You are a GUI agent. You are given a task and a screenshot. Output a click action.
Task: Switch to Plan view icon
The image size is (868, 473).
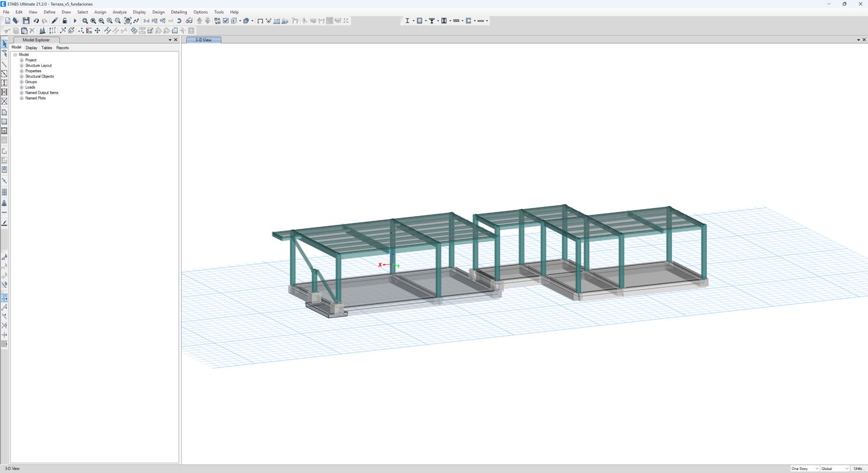tap(155, 21)
